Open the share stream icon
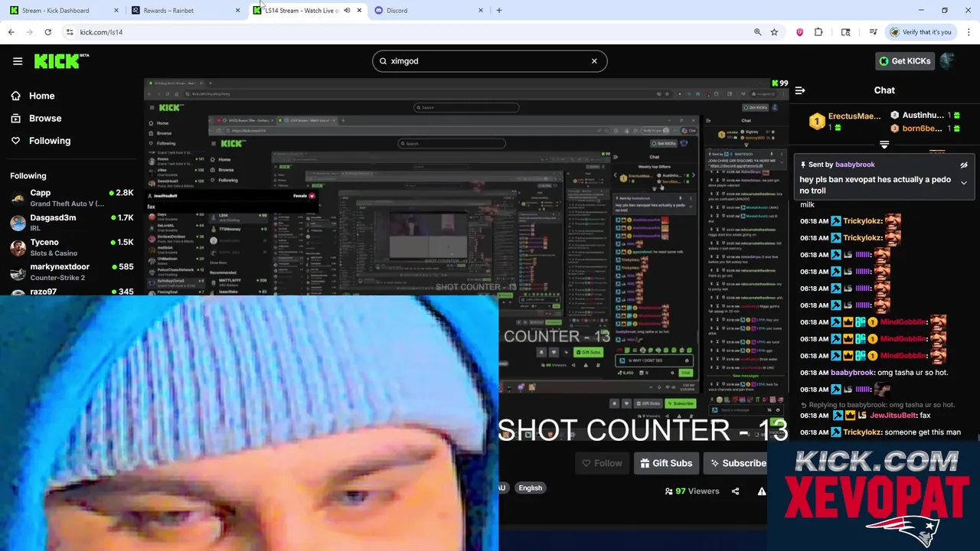 [x=735, y=491]
